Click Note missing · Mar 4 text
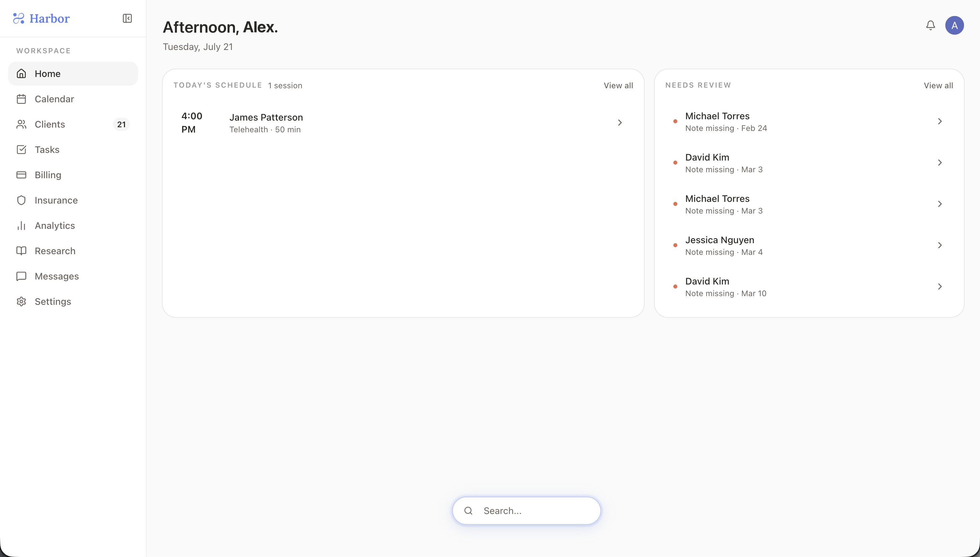Viewport: 980px width, 557px height. tap(724, 252)
